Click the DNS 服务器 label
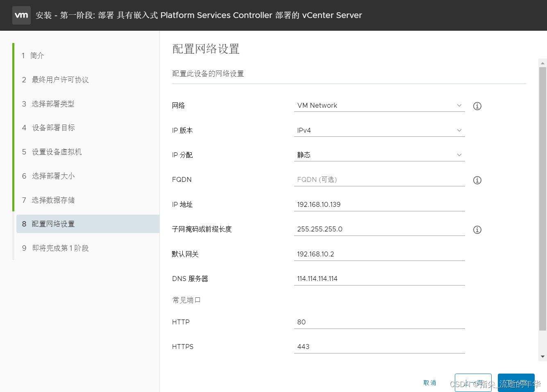 click(x=190, y=279)
